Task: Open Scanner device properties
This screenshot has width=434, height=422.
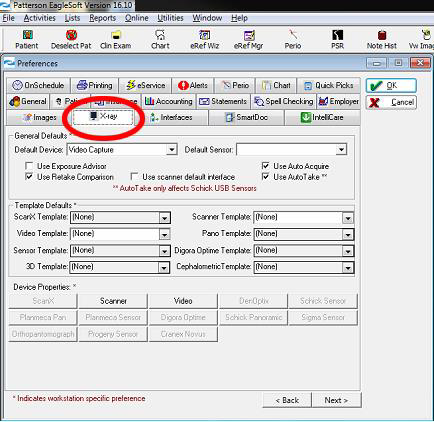Action: 113,301
